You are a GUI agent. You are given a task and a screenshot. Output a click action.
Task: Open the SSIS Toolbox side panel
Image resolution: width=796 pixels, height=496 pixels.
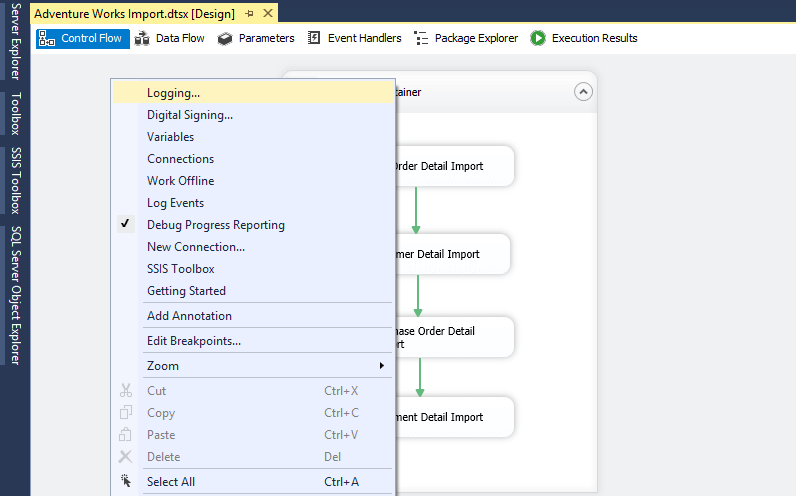click(15, 180)
